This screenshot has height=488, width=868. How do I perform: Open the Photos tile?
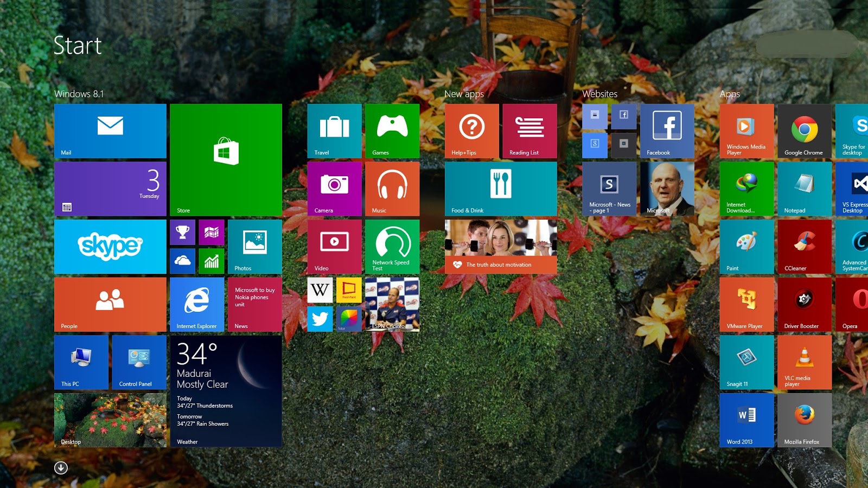[x=255, y=247]
